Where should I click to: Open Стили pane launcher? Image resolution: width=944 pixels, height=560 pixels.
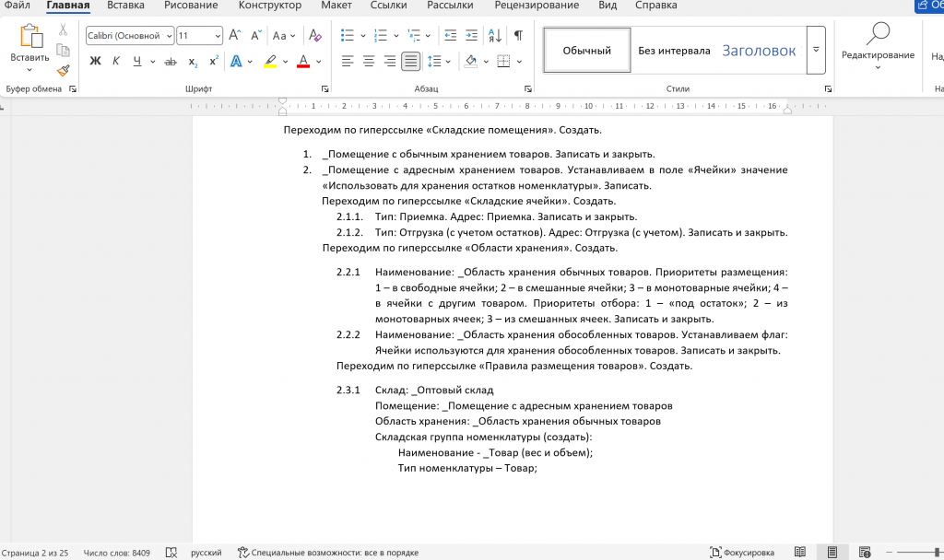[x=829, y=89]
